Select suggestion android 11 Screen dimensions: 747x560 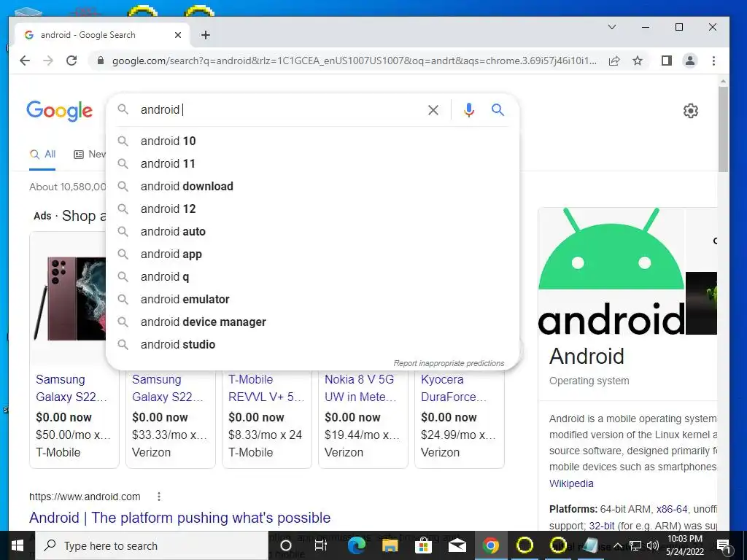tap(312, 163)
